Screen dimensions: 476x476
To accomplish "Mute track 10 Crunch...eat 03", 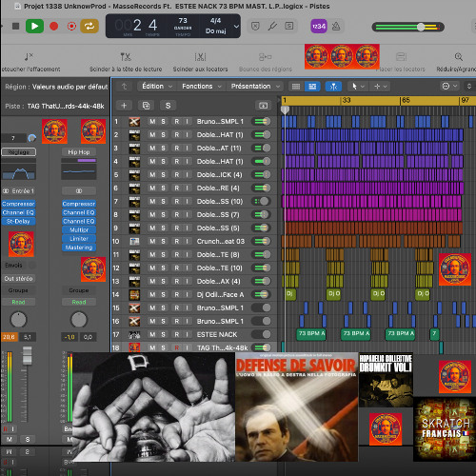I will pos(152,241).
